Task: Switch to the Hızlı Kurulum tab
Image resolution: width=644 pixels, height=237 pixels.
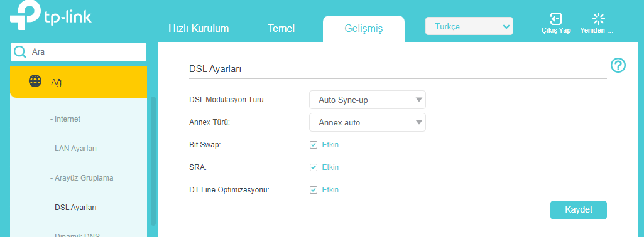Action: [x=199, y=29]
